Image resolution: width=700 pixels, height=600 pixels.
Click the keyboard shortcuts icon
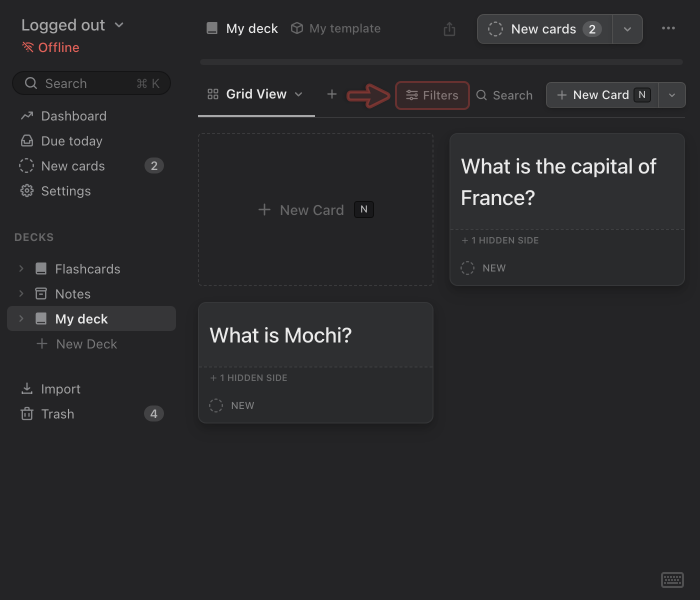672,580
